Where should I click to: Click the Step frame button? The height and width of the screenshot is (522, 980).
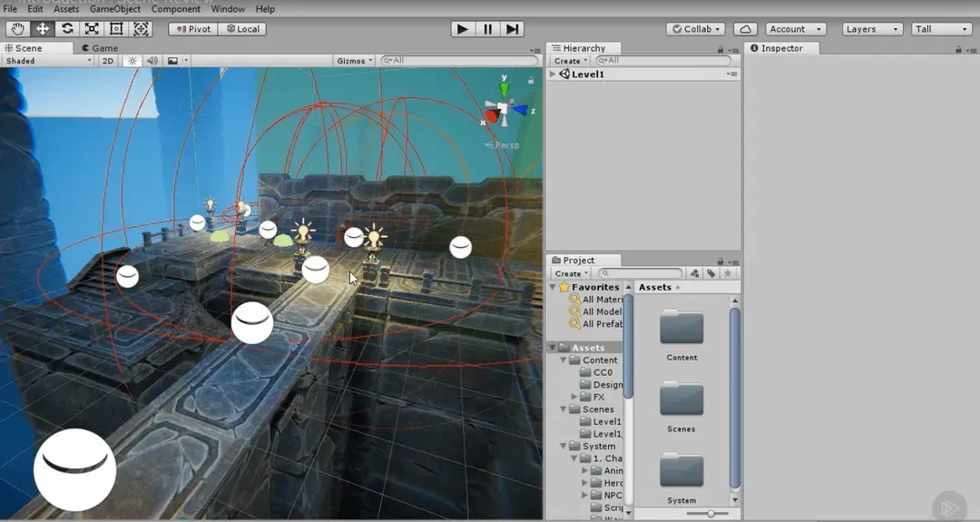click(x=513, y=29)
